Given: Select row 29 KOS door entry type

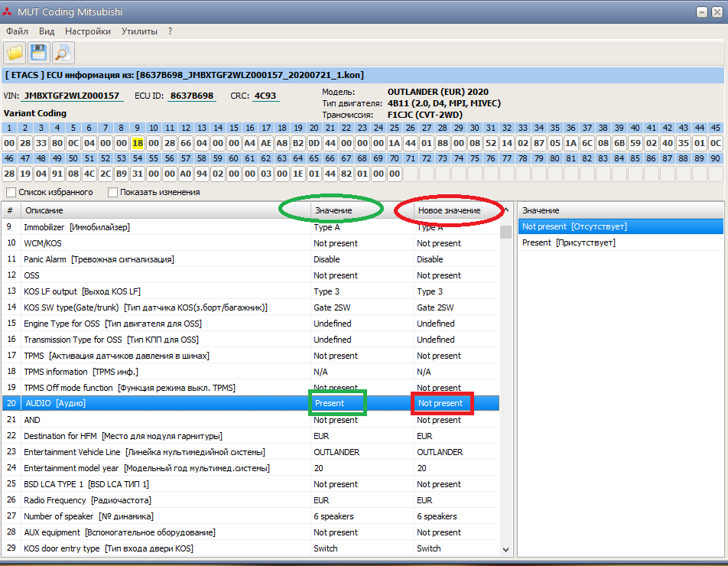Looking at the screenshot, I should click(x=251, y=548).
